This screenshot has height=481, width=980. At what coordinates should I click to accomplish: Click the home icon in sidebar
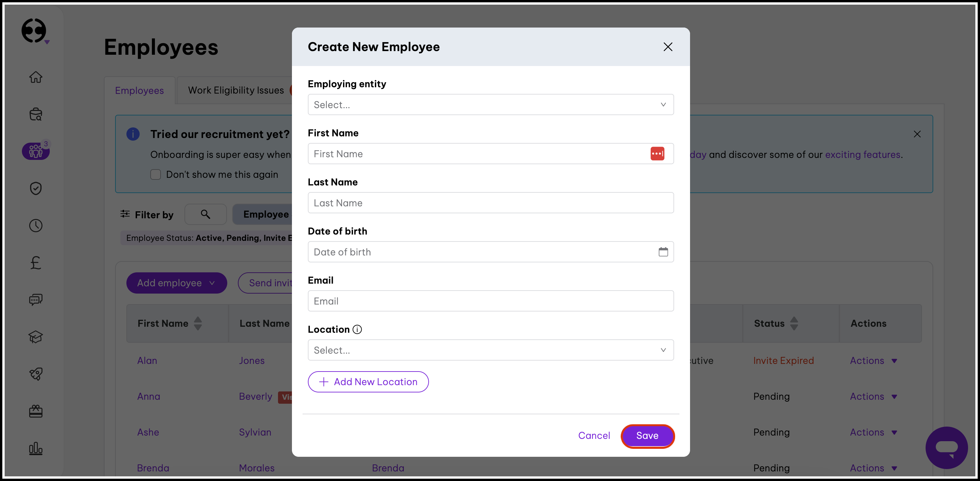click(x=36, y=77)
